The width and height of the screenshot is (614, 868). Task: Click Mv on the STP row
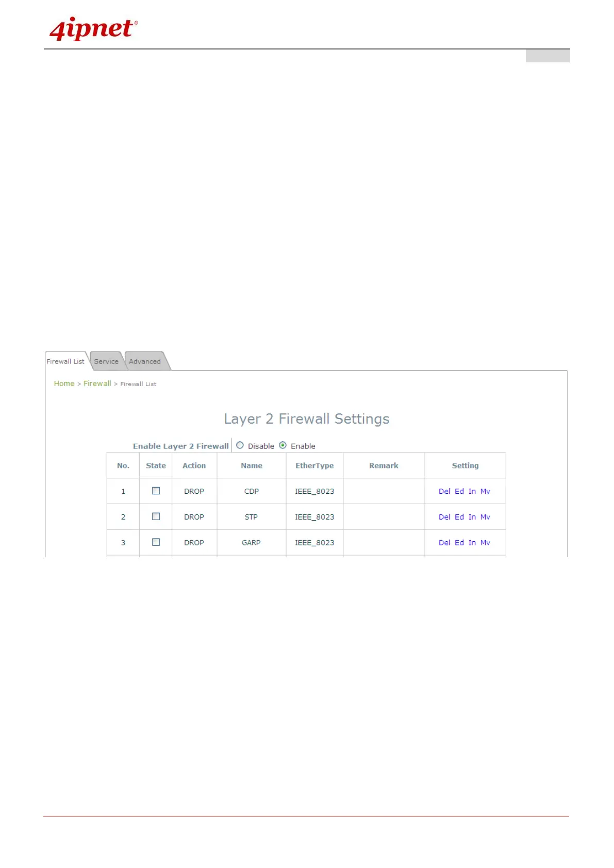[x=485, y=517]
